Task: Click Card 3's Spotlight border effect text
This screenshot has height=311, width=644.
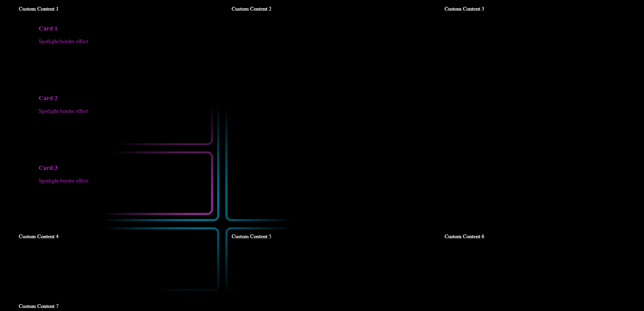Action: coord(63,181)
